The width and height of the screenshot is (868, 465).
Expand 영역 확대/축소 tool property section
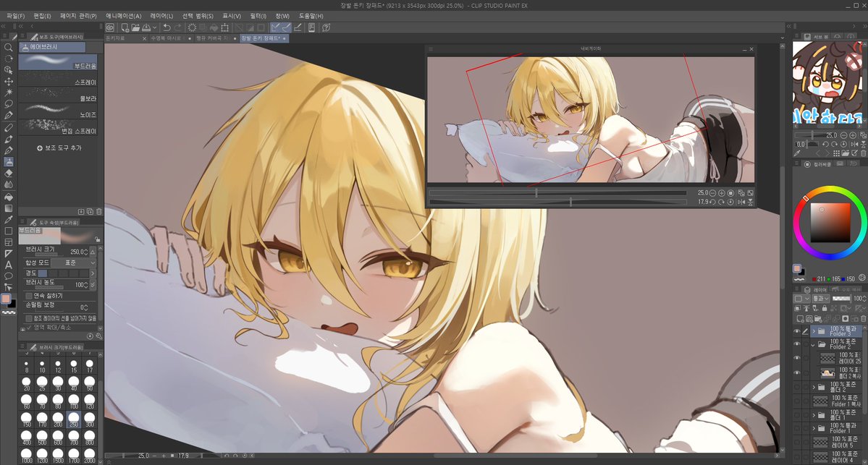[x=22, y=328]
